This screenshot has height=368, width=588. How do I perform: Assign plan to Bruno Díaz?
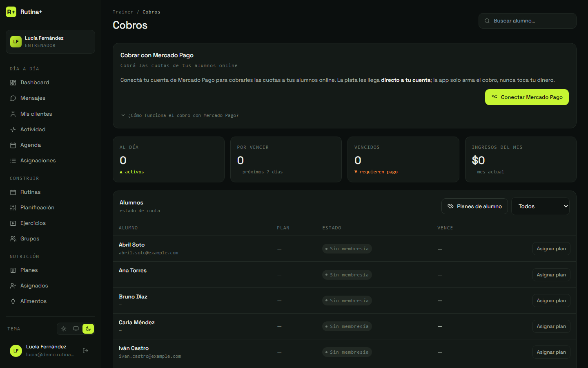click(551, 301)
